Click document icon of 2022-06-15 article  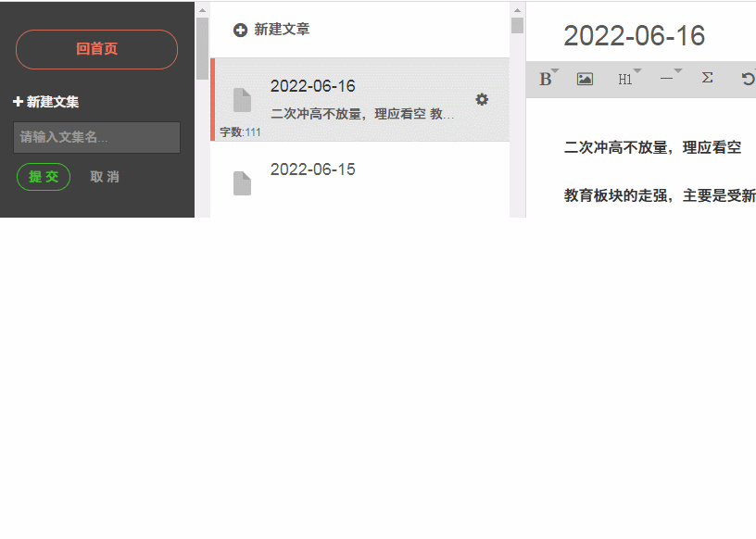click(x=242, y=183)
